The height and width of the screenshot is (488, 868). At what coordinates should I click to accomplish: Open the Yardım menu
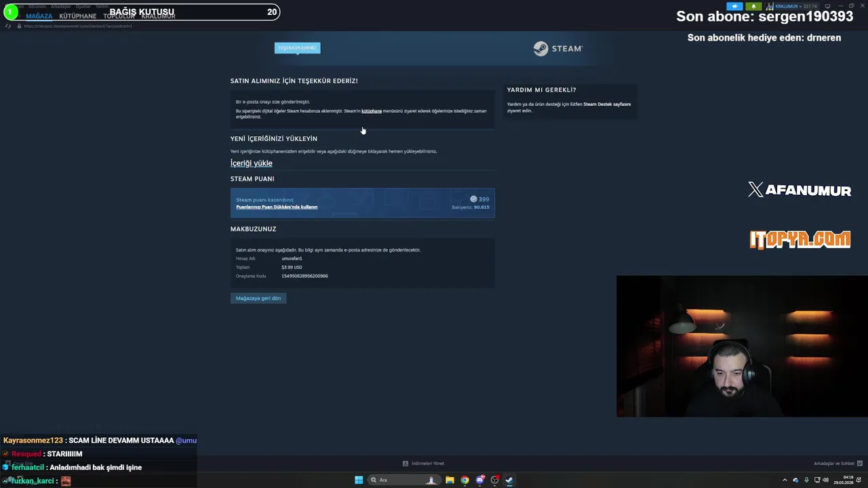click(x=102, y=6)
